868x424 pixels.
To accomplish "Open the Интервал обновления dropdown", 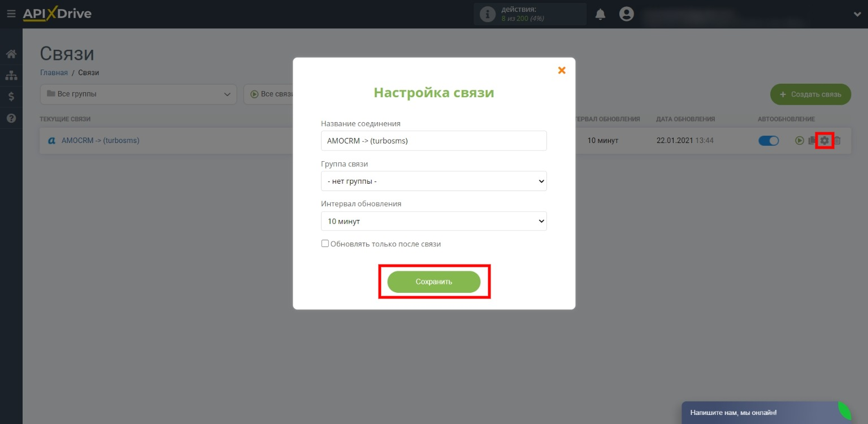I will pyautogui.click(x=434, y=221).
